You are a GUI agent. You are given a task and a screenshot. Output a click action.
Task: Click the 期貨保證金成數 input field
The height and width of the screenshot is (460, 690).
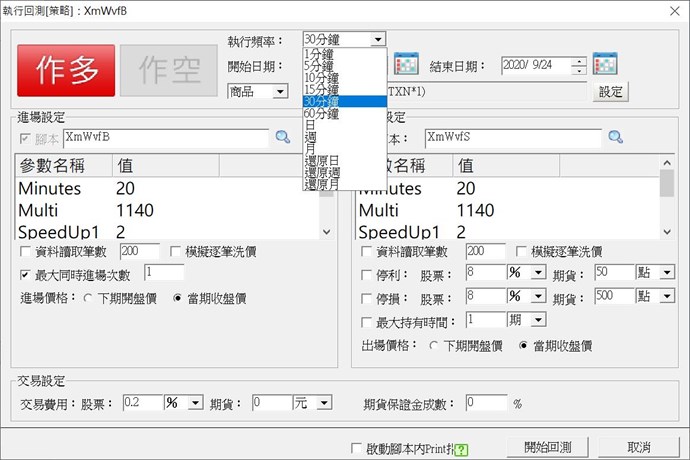(486, 402)
